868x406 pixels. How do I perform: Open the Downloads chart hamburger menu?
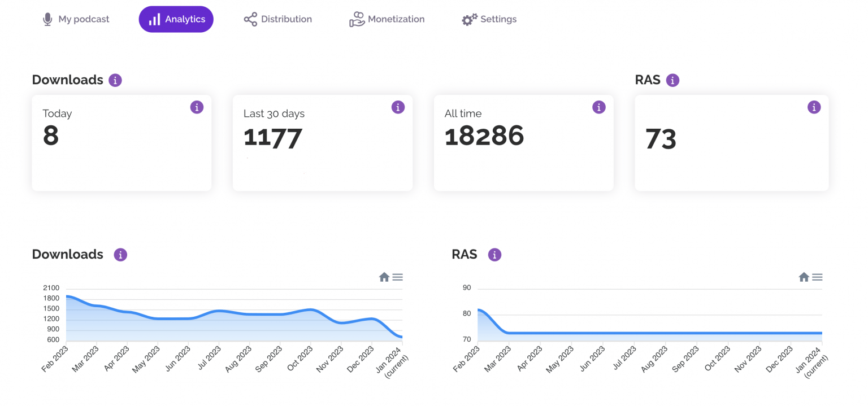click(x=398, y=277)
